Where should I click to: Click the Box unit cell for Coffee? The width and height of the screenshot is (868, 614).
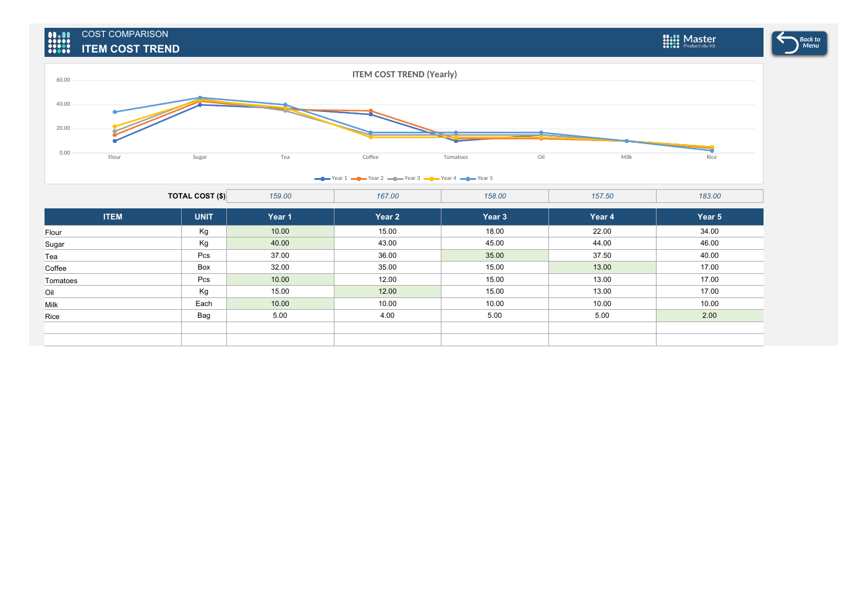[204, 268]
